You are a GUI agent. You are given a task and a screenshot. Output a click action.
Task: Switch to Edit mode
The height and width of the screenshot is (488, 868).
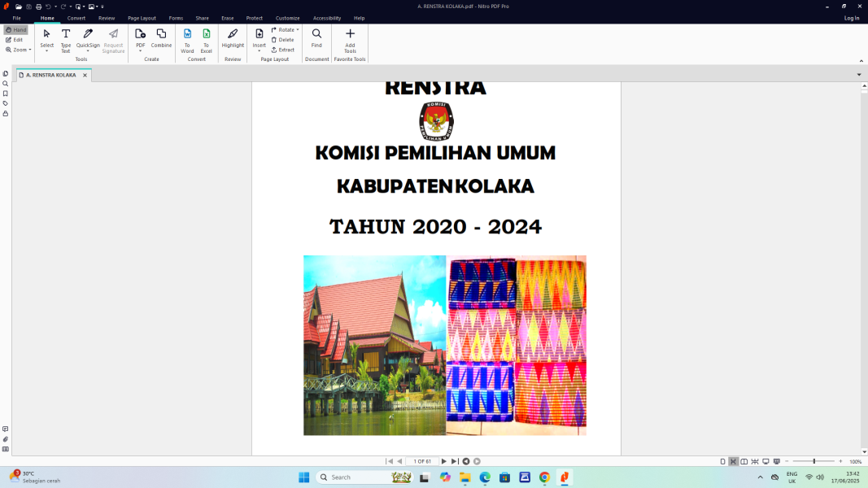[15, 40]
